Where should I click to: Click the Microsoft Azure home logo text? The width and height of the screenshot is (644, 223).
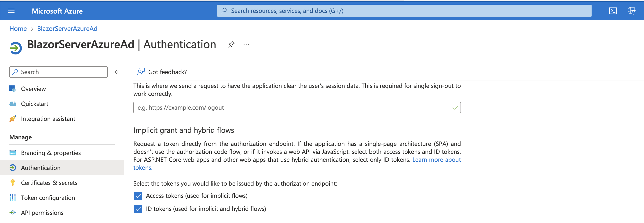(x=57, y=11)
